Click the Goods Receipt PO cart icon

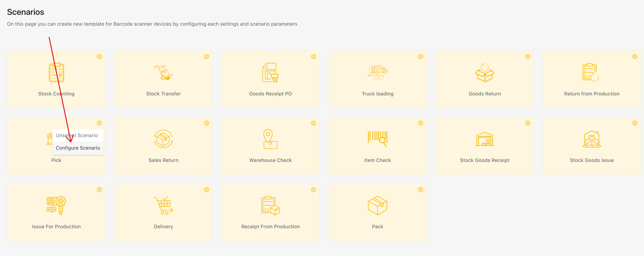(x=270, y=72)
